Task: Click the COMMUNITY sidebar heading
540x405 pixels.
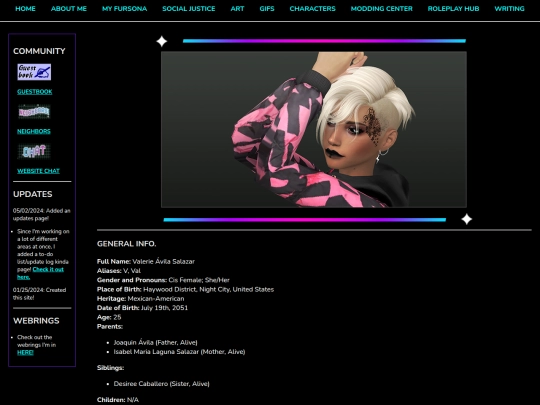Action: click(39, 51)
